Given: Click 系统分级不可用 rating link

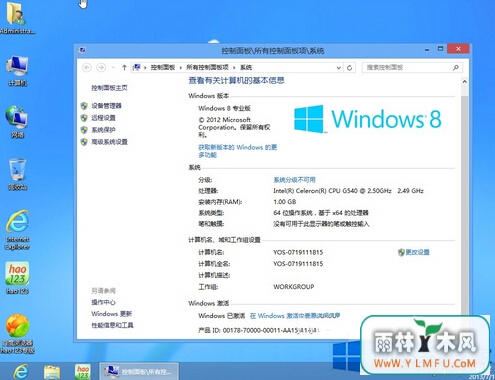Looking at the screenshot, I should (x=294, y=180).
